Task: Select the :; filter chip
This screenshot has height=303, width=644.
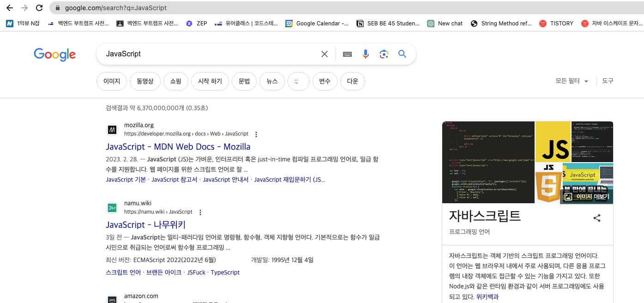Action: pos(299,81)
